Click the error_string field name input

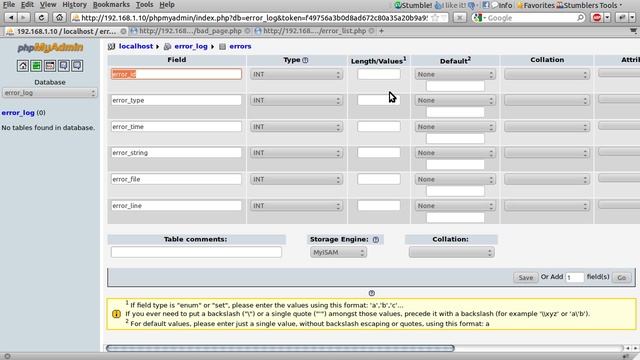tap(176, 153)
